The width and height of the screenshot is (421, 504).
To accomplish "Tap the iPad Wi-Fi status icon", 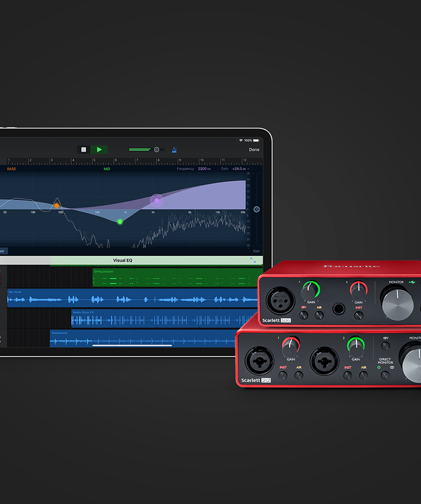I will point(241,140).
